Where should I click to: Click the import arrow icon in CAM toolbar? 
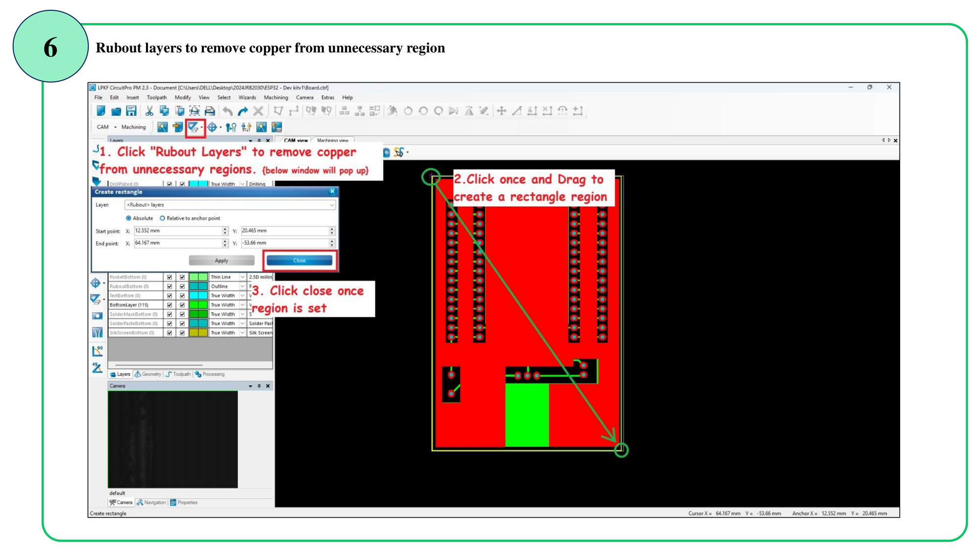[x=177, y=127]
